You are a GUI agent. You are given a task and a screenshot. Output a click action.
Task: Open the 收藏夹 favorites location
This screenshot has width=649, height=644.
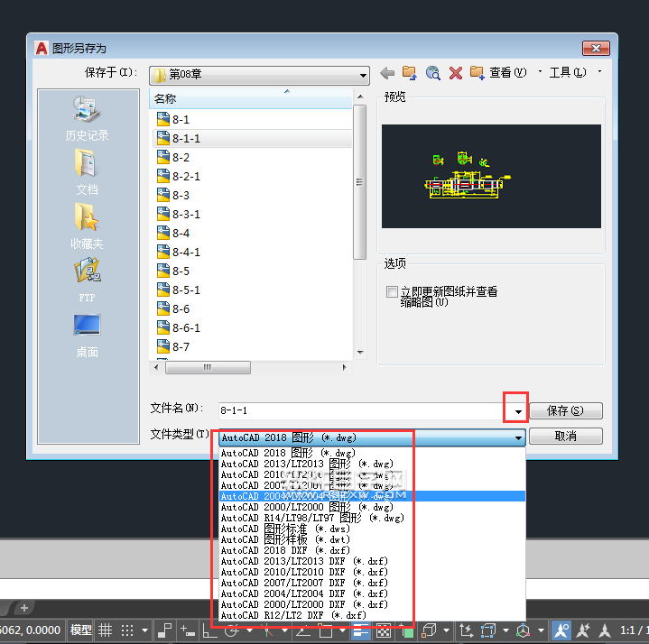[x=88, y=226]
